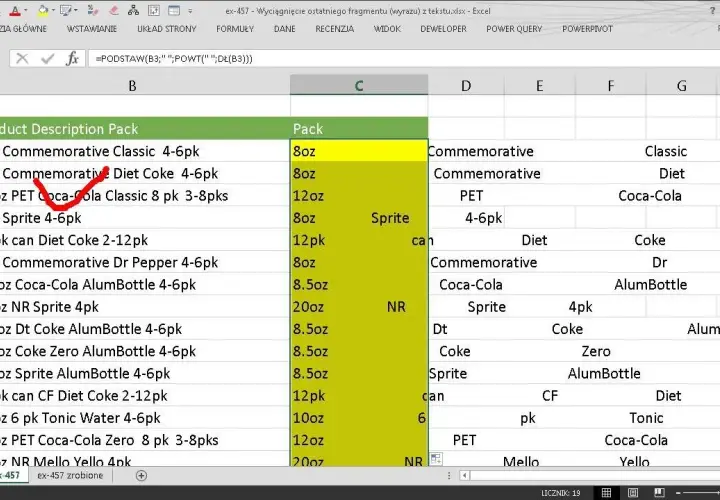This screenshot has width=720, height=500.
Task: Click the bright yellow '8oz' active cell
Action: [x=359, y=151]
